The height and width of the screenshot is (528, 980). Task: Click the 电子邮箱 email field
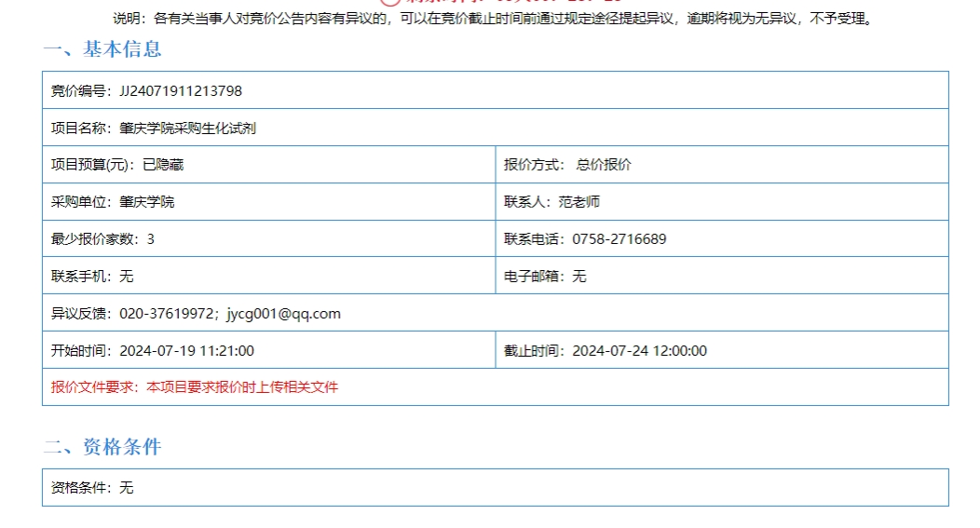[x=545, y=277]
